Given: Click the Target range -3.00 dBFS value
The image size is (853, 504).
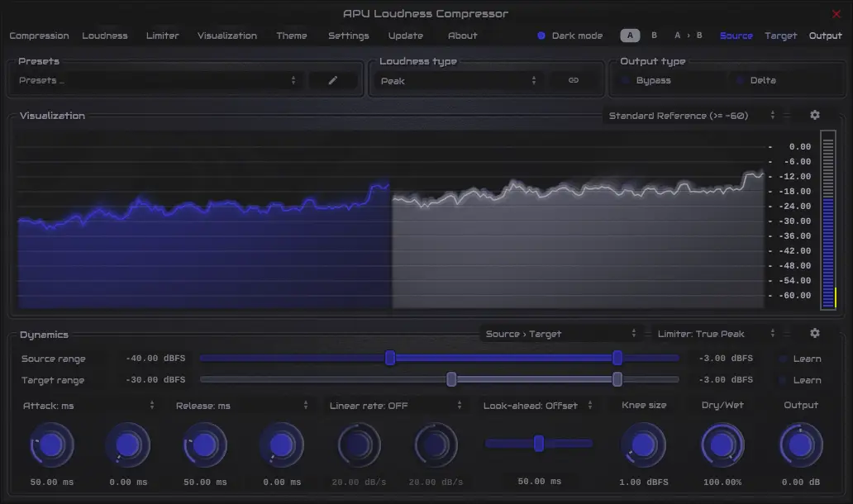Looking at the screenshot, I should pyautogui.click(x=727, y=379).
